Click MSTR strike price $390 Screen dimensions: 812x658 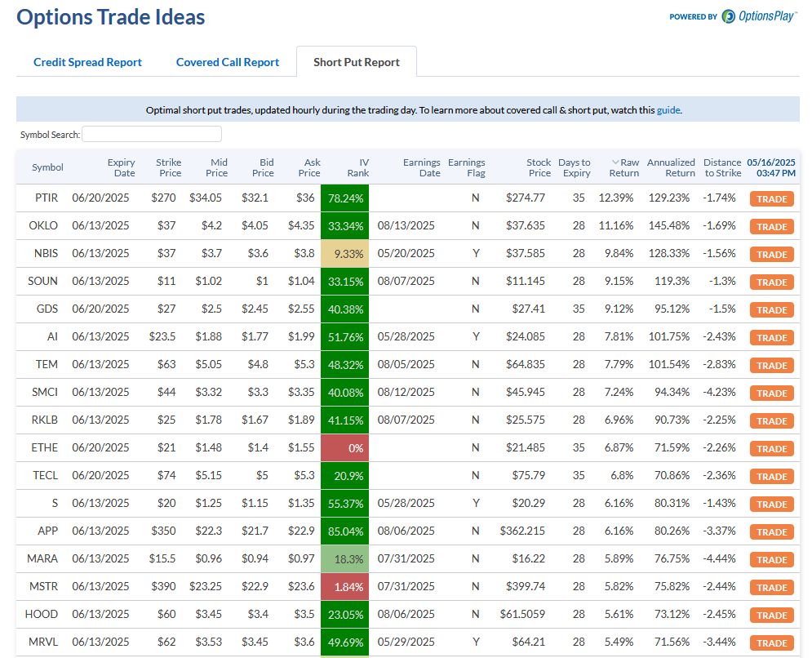(x=164, y=586)
